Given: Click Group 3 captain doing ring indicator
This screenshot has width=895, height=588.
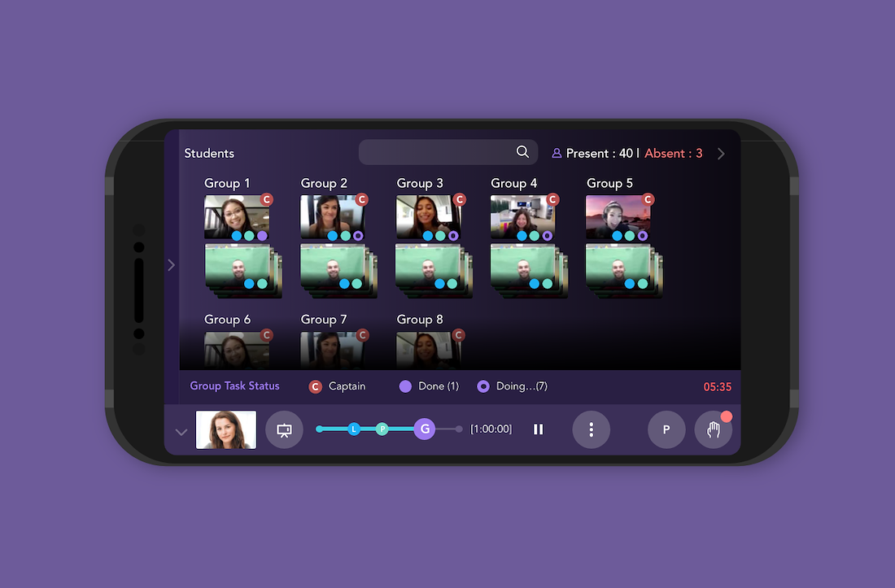Looking at the screenshot, I should (453, 236).
